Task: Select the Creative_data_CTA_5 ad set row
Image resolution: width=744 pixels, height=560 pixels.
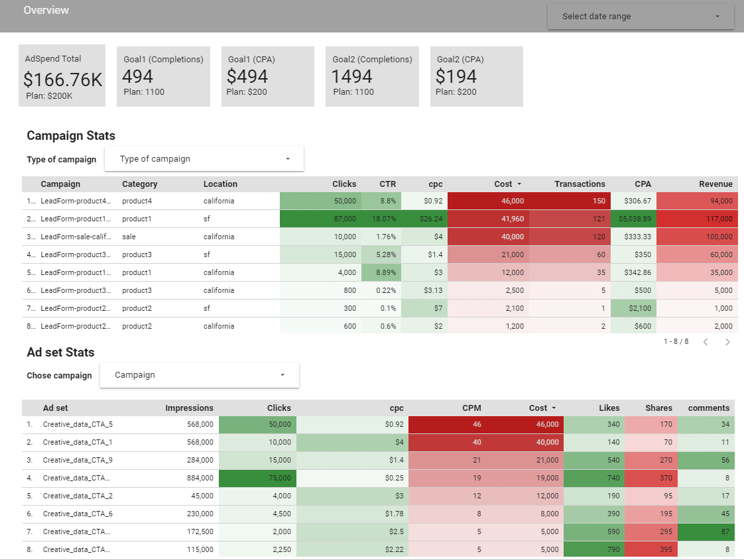Action: 78,425
